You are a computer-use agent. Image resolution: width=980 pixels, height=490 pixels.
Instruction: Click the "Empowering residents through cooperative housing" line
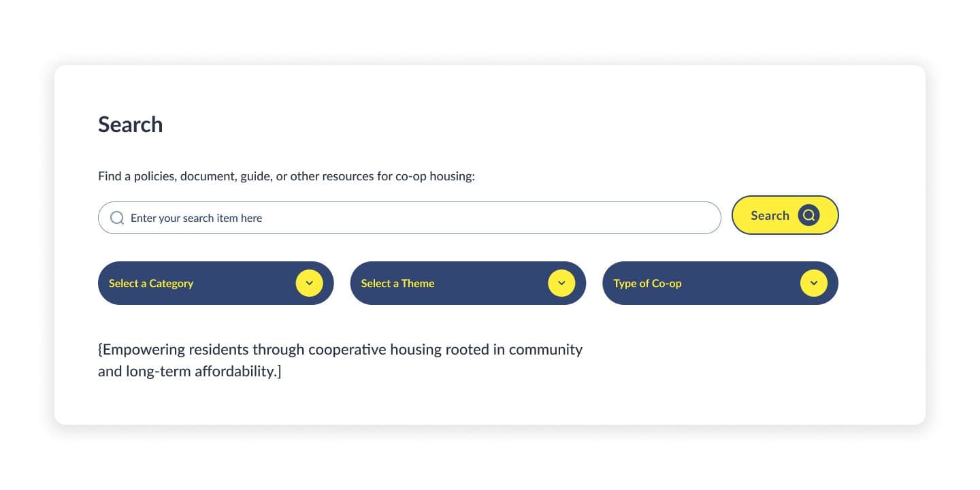tap(340, 350)
